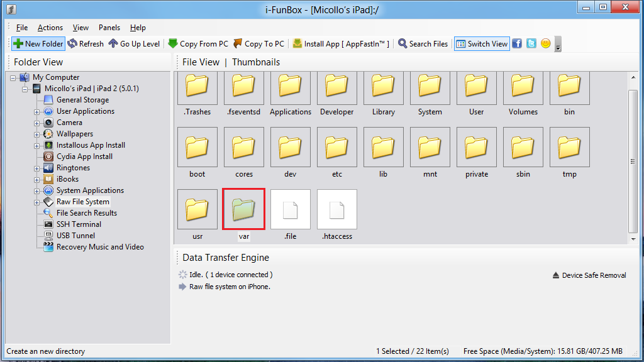Open the View menu
Screen dimensions: 644x362
(80, 28)
